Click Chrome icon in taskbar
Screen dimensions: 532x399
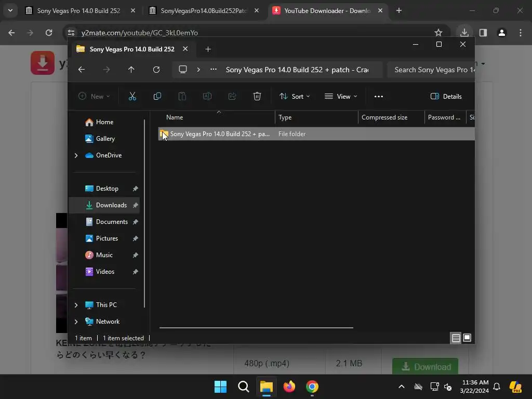pyautogui.click(x=312, y=387)
